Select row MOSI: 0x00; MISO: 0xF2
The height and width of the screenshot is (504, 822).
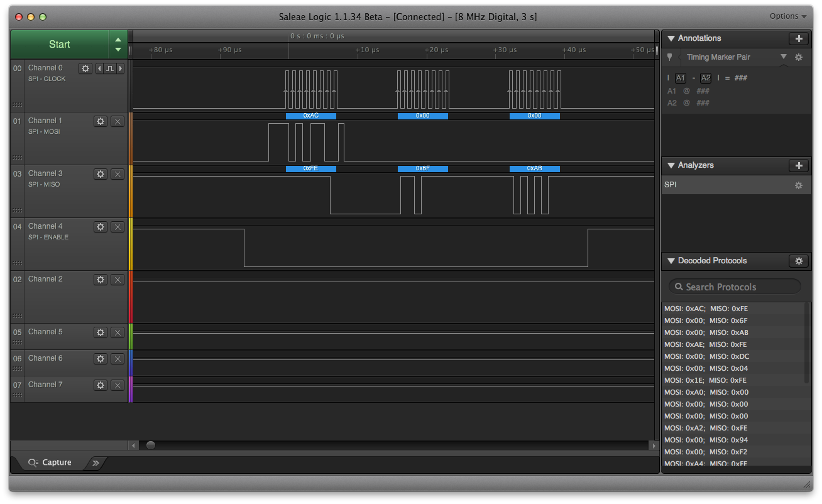pos(733,452)
